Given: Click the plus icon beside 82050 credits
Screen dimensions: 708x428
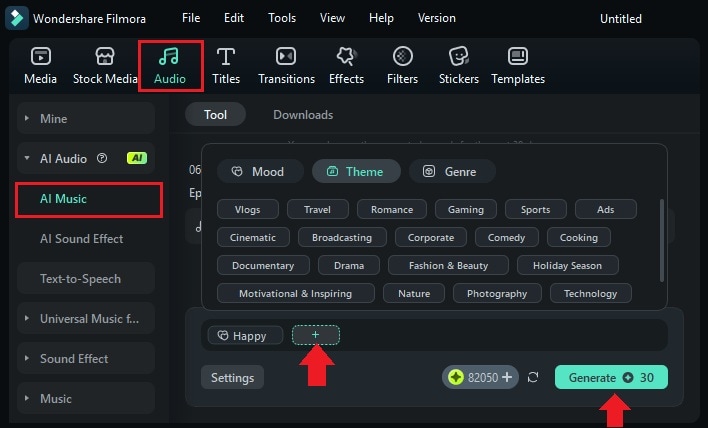Looking at the screenshot, I should pyautogui.click(x=507, y=377).
